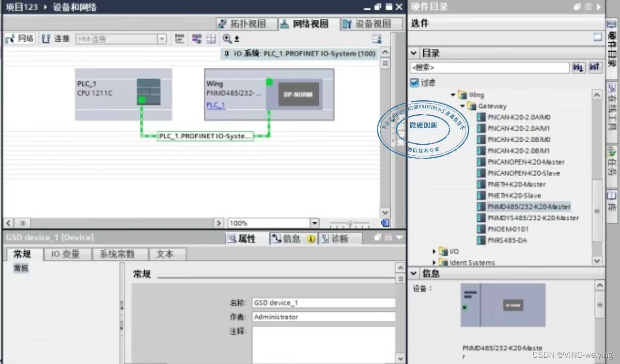Collapse the 信息 (information) section
This screenshot has height=364, width=620.
tap(414, 273)
